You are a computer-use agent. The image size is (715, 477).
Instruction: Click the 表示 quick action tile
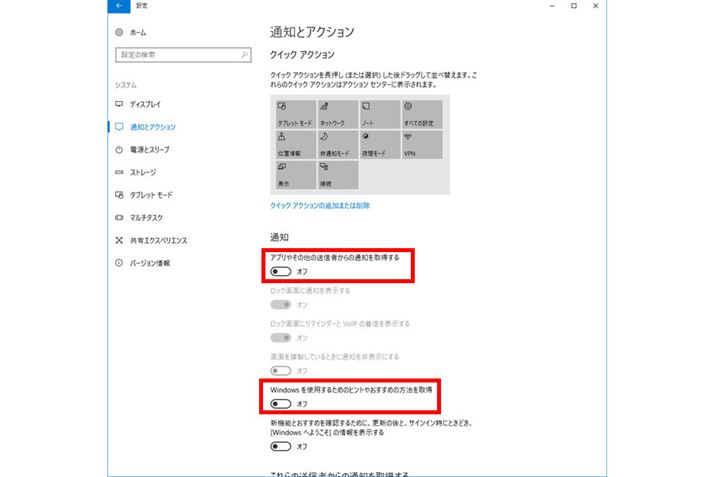click(x=295, y=175)
